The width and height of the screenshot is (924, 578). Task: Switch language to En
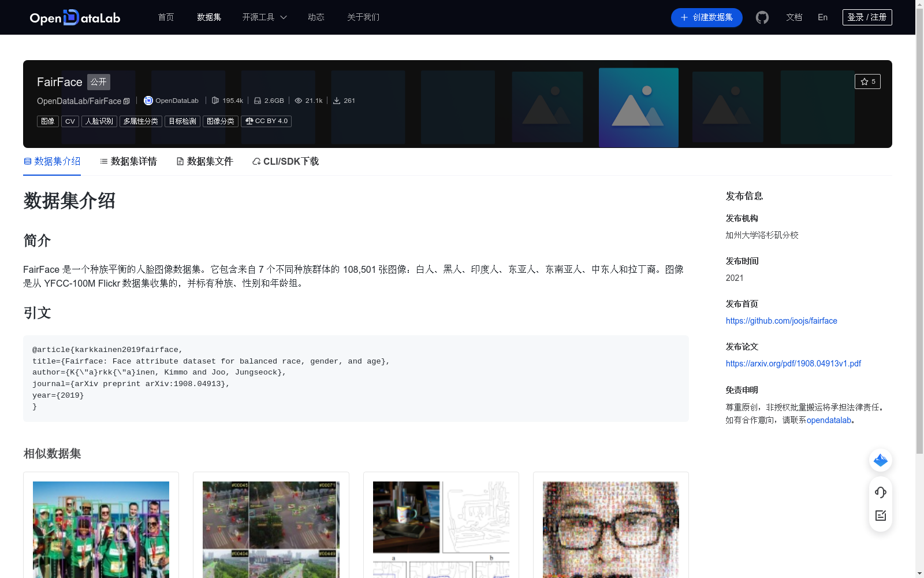pyautogui.click(x=823, y=17)
